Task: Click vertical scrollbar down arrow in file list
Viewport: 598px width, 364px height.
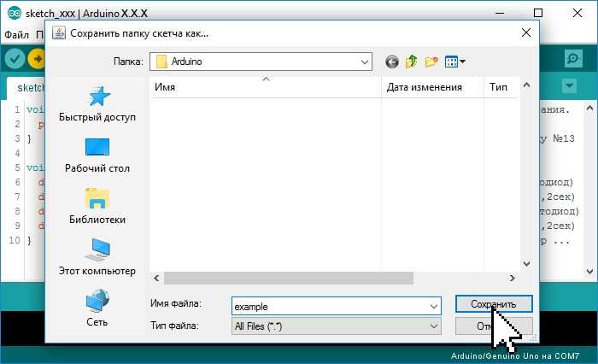Action: point(527,264)
